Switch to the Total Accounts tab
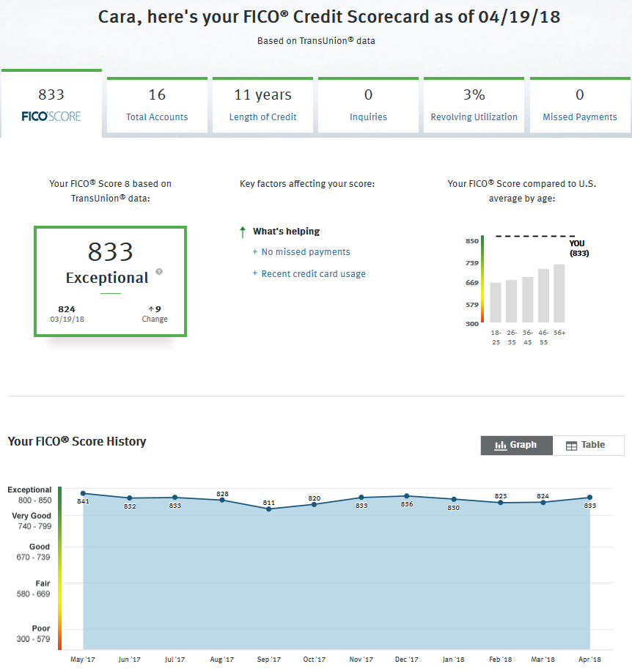632x672 pixels. click(157, 106)
